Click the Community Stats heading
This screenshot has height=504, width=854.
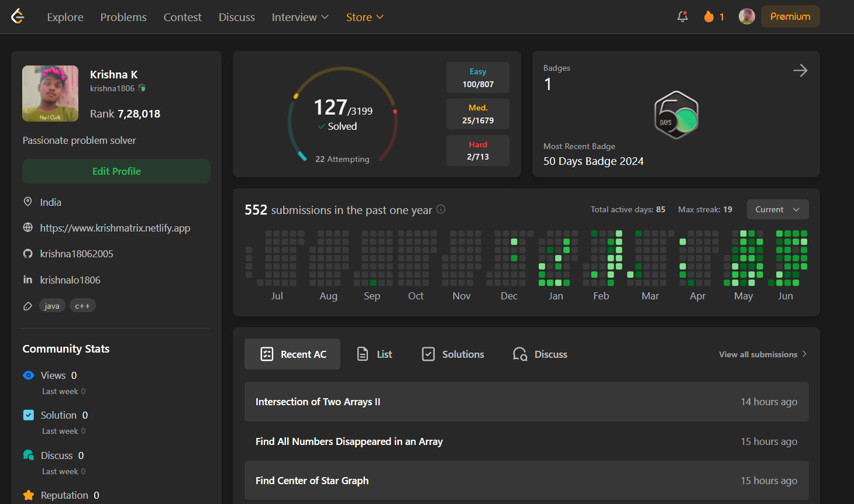pyautogui.click(x=66, y=348)
